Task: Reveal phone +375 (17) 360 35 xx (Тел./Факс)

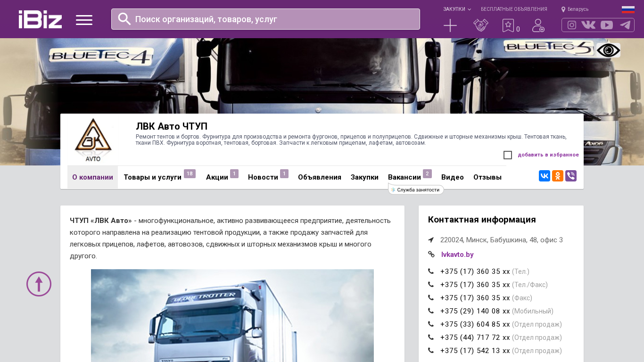Action: [x=475, y=285]
